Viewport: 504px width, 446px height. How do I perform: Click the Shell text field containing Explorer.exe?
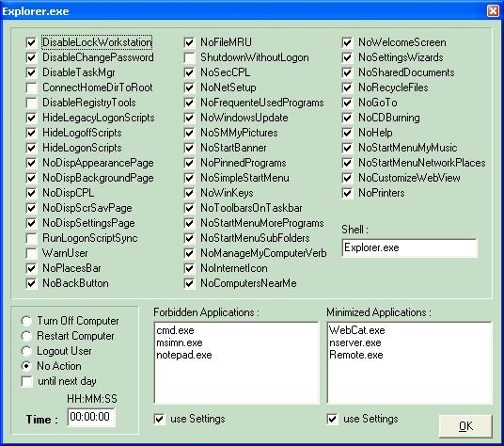coord(410,247)
